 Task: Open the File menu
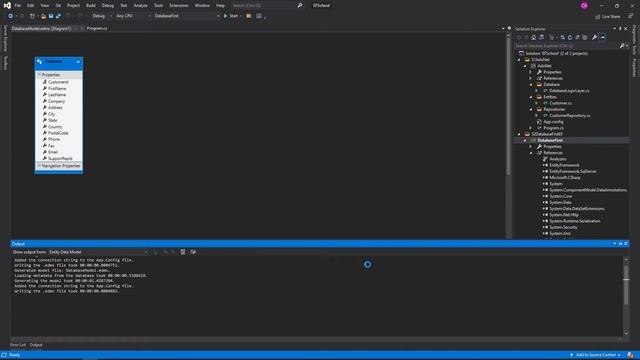pyautogui.click(x=18, y=6)
